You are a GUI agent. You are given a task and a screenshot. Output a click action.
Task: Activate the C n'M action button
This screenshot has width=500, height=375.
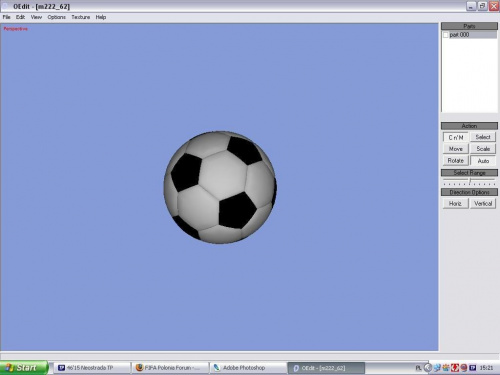coord(456,137)
